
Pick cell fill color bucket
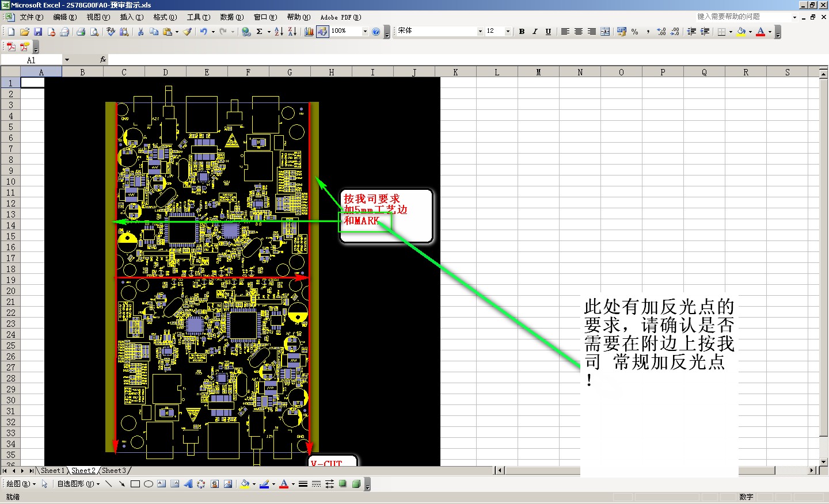click(741, 32)
